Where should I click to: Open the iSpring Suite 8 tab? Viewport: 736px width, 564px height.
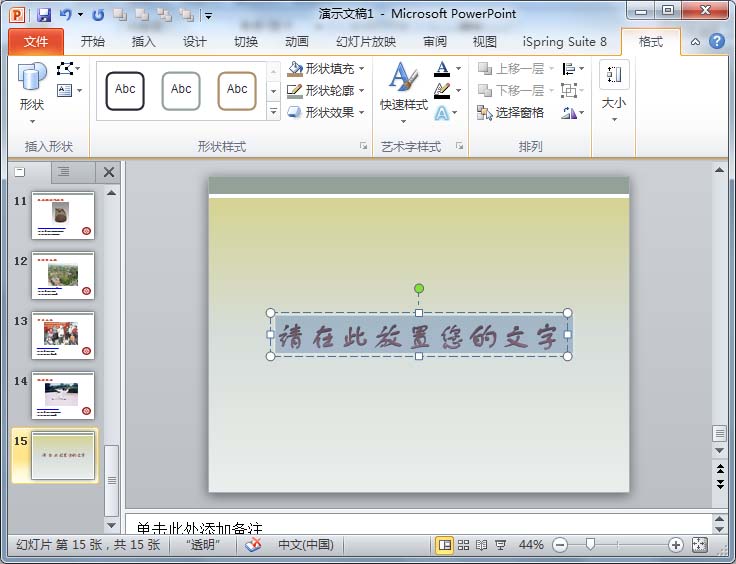pos(564,42)
